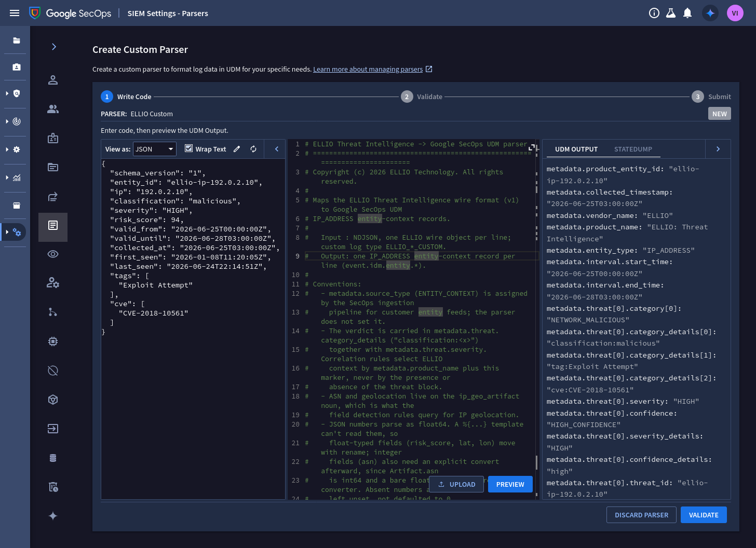This screenshot has width=756, height=548.
Task: Open the user with gear settings icon
Action: coord(53,283)
